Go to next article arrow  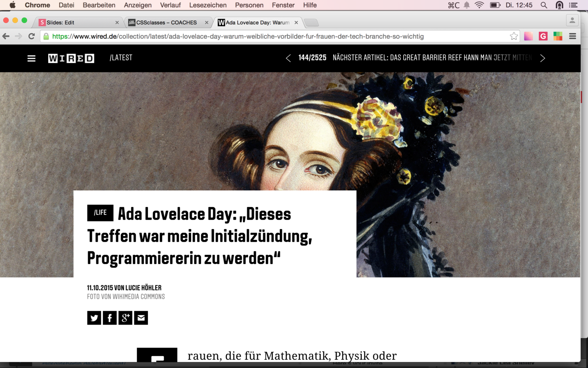[542, 58]
